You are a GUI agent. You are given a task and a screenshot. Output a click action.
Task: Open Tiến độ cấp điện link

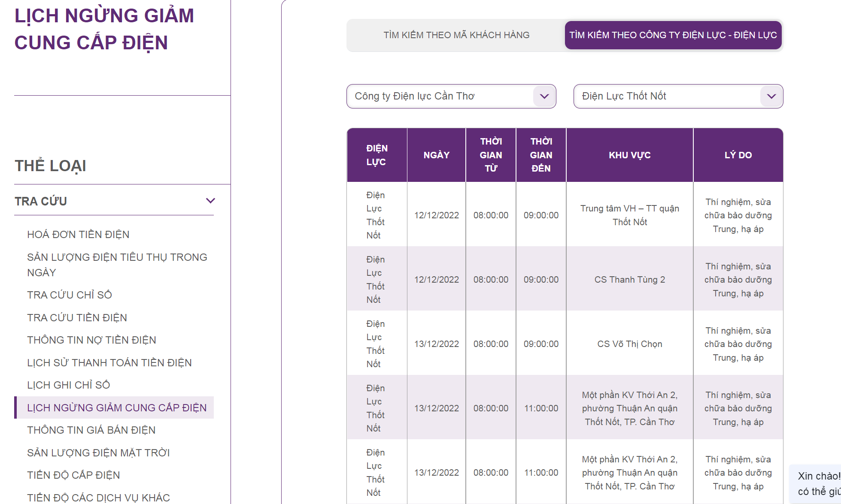point(73,475)
